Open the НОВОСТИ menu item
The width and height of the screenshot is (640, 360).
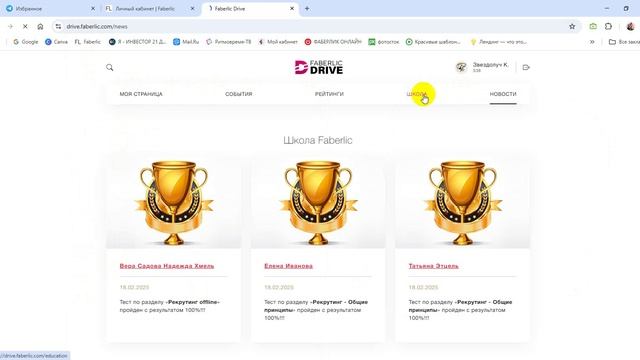pos(503,94)
